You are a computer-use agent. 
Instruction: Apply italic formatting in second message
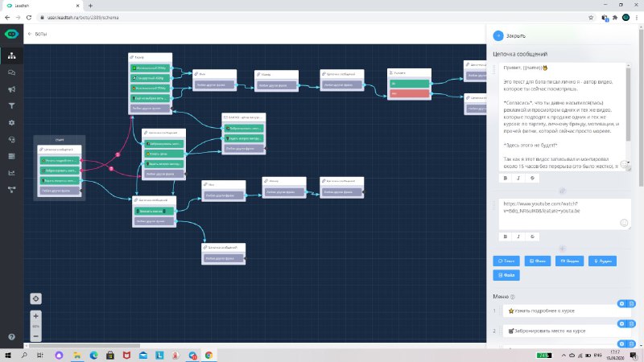[x=518, y=237]
